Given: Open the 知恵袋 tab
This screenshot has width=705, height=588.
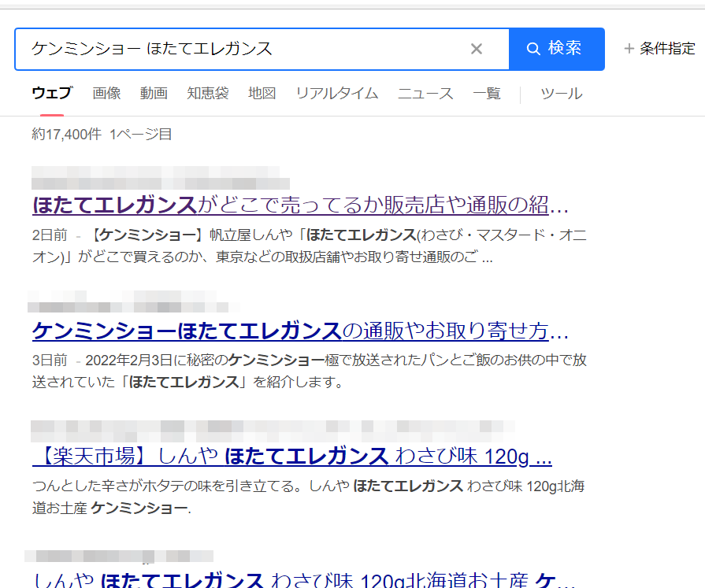Looking at the screenshot, I should pos(207,94).
